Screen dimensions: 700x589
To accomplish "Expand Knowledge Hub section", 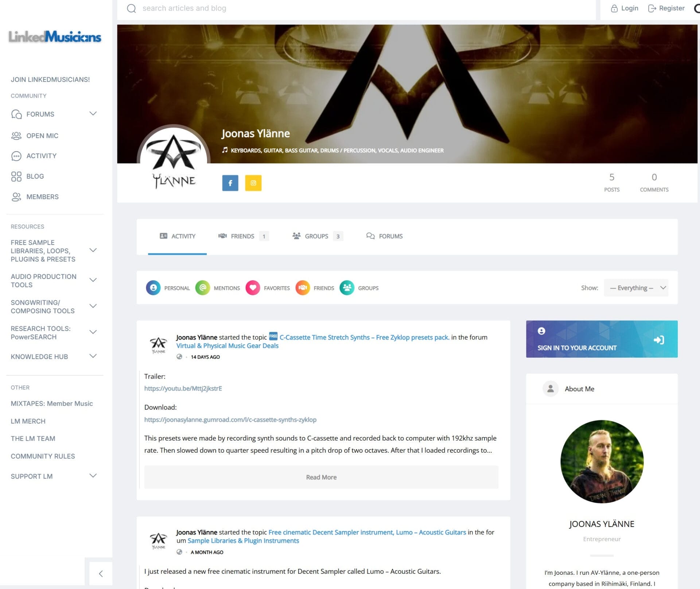I will pyautogui.click(x=93, y=356).
